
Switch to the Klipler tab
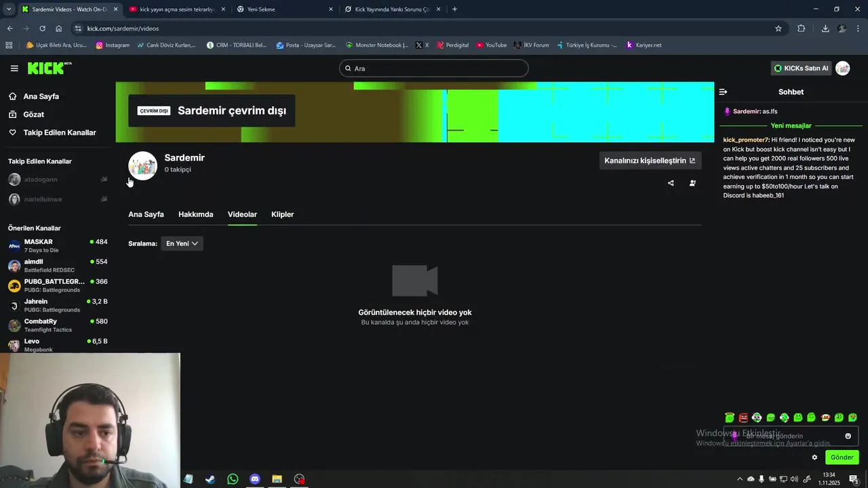[282, 214]
